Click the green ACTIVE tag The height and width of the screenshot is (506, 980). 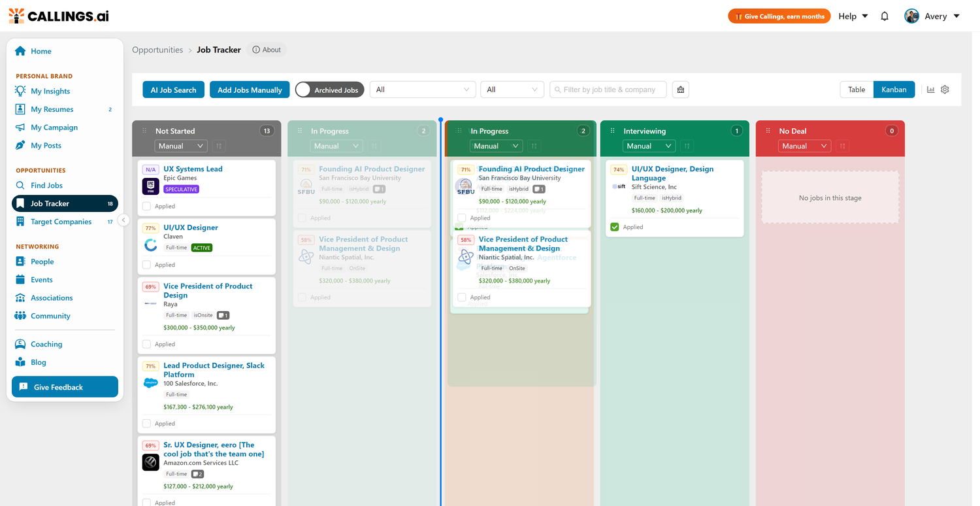coord(202,248)
